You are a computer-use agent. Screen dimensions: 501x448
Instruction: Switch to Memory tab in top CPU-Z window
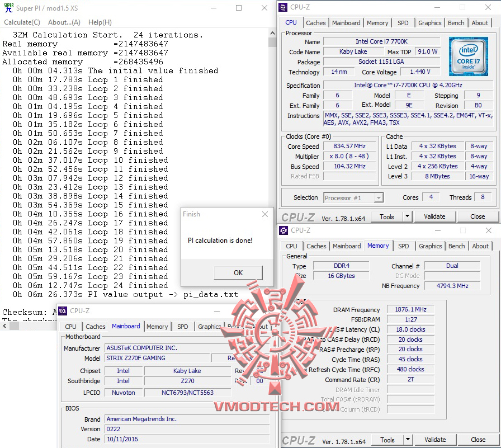click(377, 23)
